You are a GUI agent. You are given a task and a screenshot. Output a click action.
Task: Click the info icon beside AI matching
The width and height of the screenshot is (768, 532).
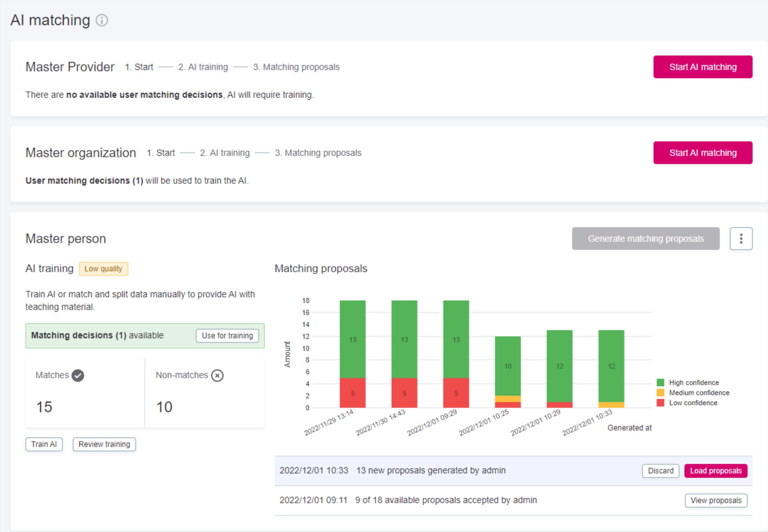(102, 20)
